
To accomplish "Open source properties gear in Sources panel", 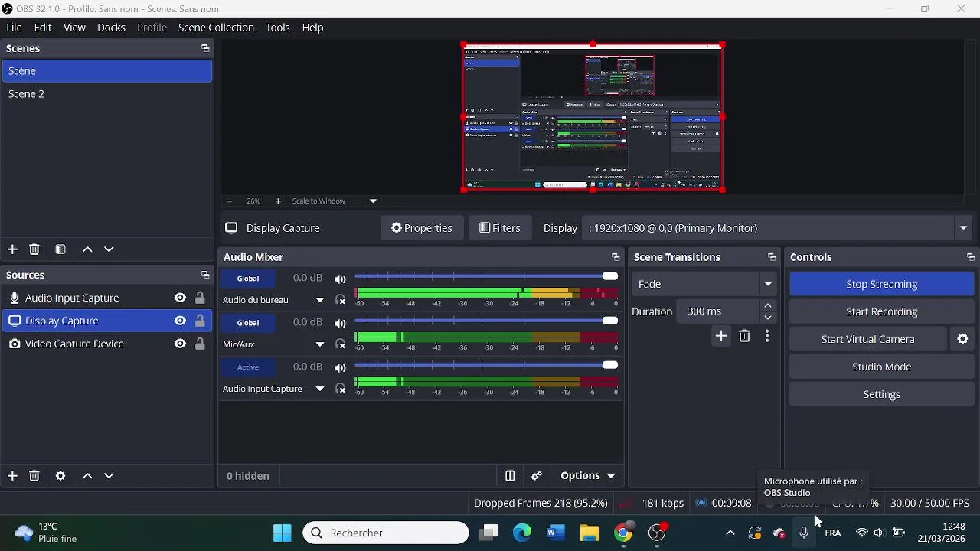I will (x=60, y=476).
